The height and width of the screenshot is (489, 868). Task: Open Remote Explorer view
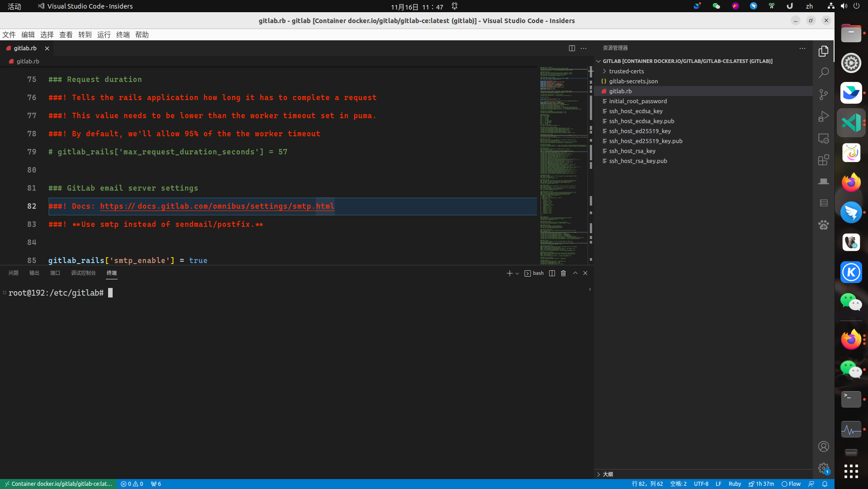[823, 138]
